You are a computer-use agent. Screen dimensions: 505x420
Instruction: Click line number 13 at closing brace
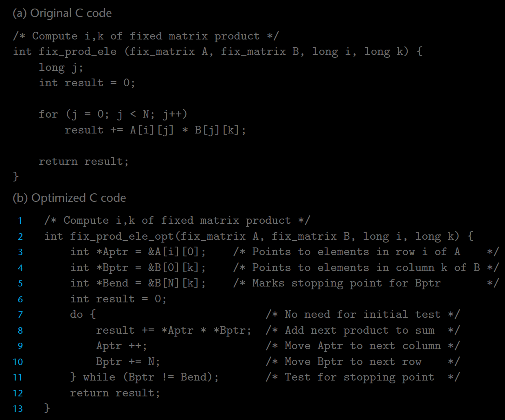18,409
